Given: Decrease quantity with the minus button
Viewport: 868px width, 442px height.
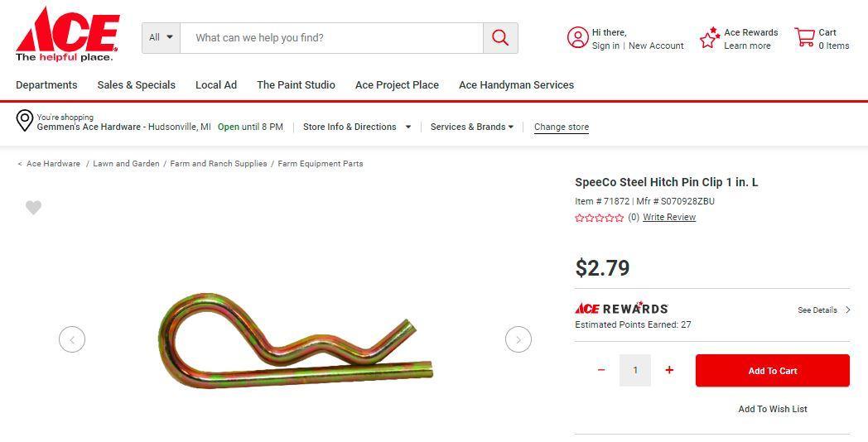Looking at the screenshot, I should 601,370.
